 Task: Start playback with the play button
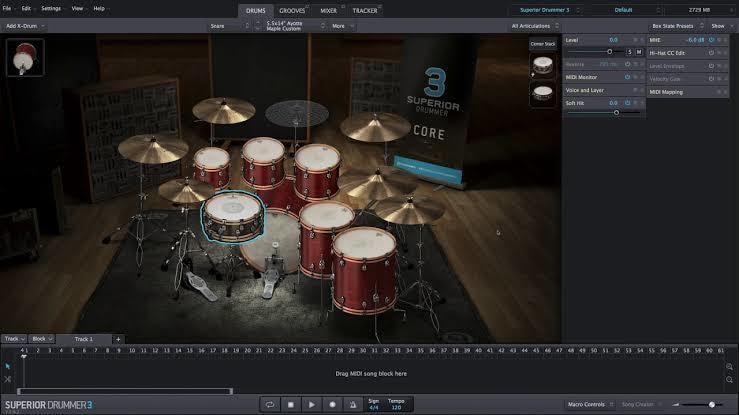tap(312, 404)
